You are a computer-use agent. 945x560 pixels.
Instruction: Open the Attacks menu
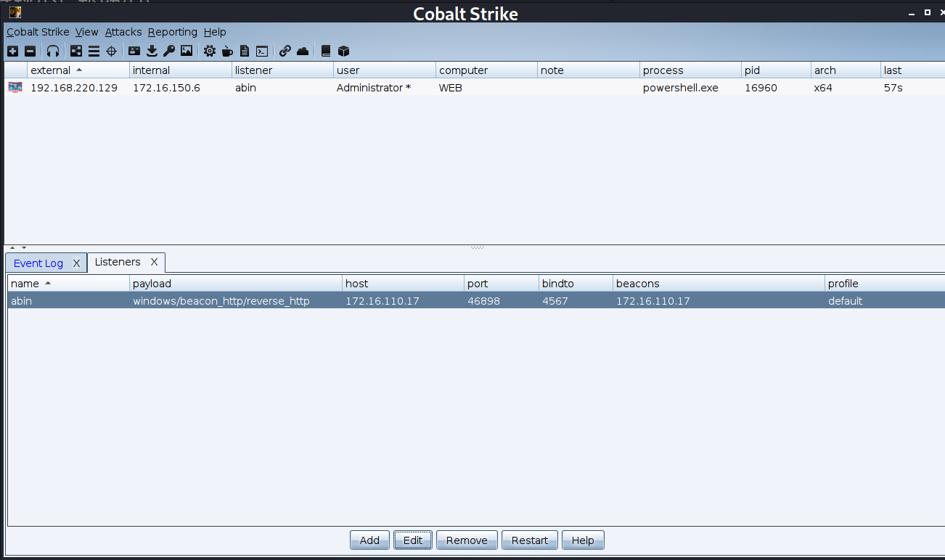(x=123, y=32)
